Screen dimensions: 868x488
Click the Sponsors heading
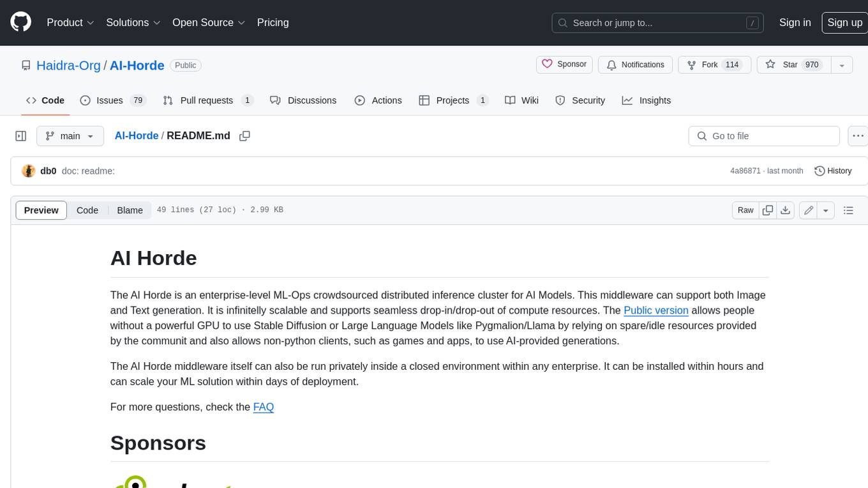point(158,443)
